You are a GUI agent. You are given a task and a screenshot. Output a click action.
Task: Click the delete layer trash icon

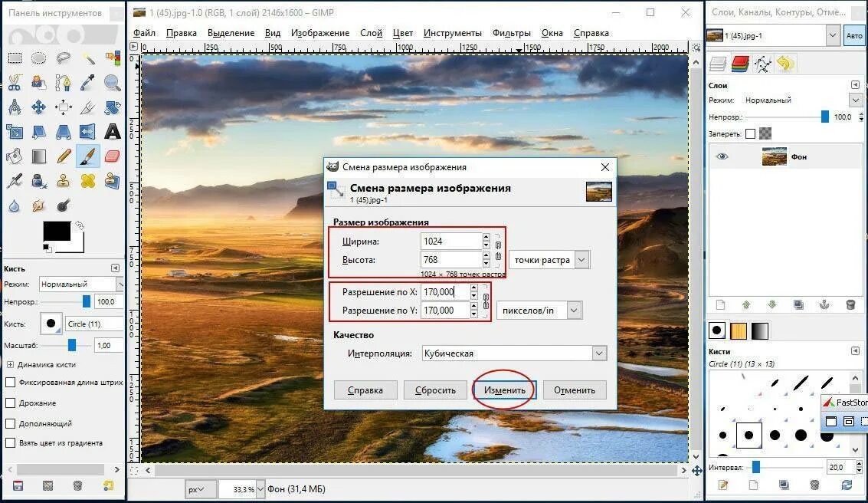click(851, 304)
